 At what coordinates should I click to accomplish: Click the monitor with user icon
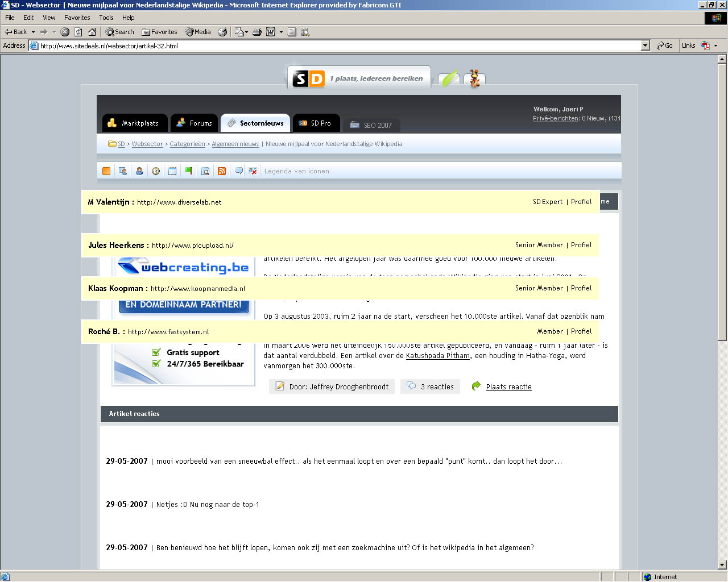pos(123,171)
